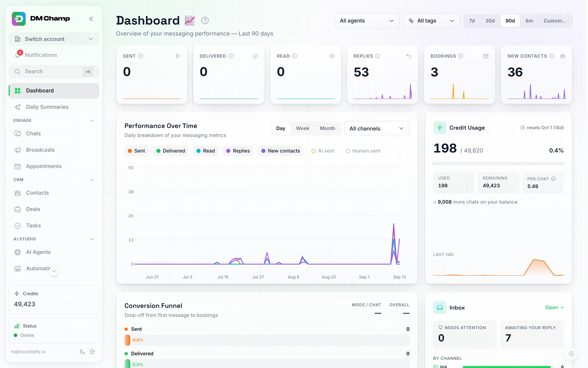Open Tasks page
This screenshot has width=588, height=368.
[54, 225]
